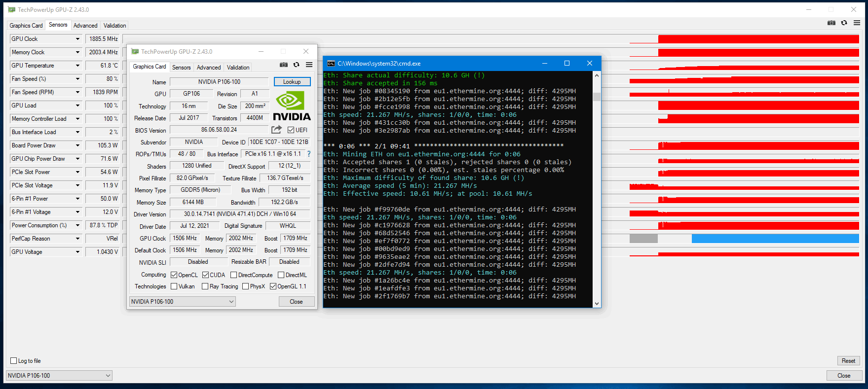The height and width of the screenshot is (389, 868).
Task: Open the Memory Clock sensor dropdown
Action: click(x=77, y=52)
